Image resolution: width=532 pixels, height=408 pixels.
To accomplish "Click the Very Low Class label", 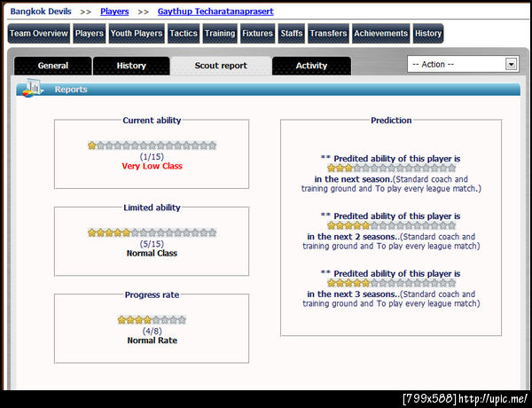I will tap(152, 166).
